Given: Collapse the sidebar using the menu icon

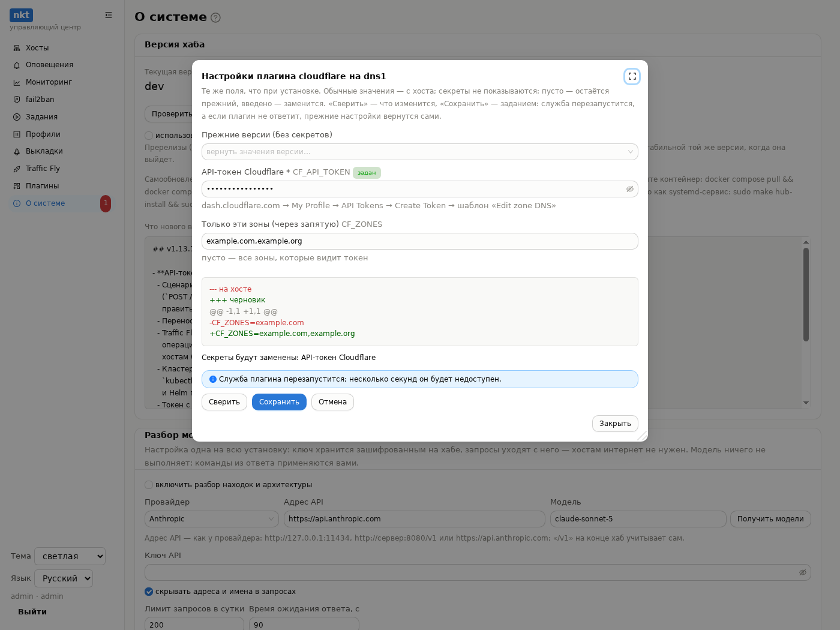Looking at the screenshot, I should [x=109, y=15].
